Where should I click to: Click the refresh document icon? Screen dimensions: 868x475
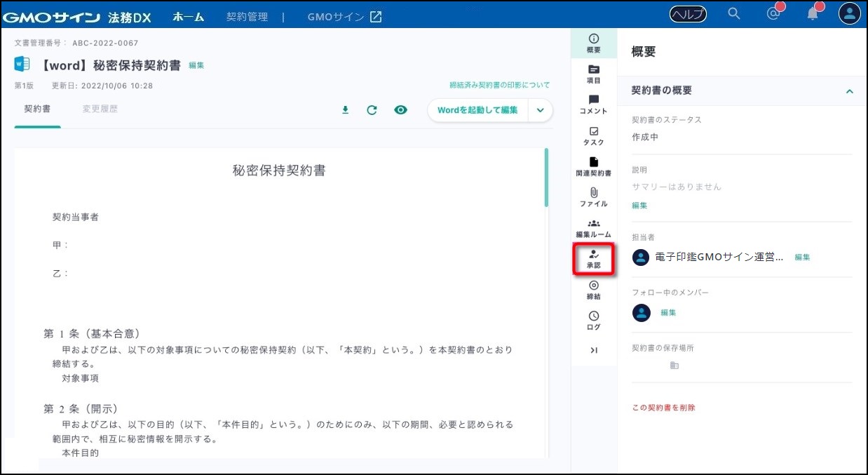pyautogui.click(x=372, y=110)
